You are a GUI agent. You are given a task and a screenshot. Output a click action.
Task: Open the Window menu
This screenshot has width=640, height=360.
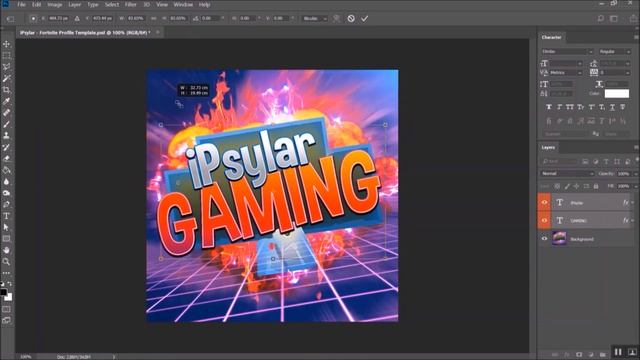point(183,4)
